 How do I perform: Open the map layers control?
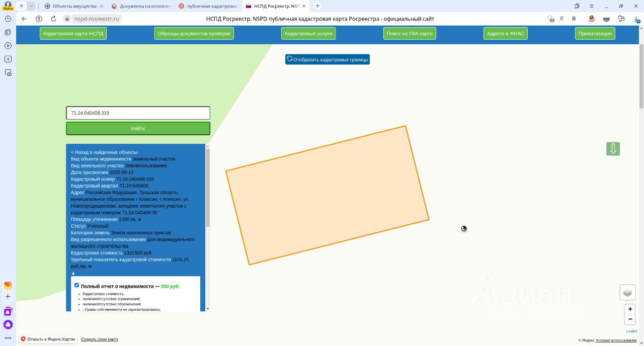coord(627,292)
